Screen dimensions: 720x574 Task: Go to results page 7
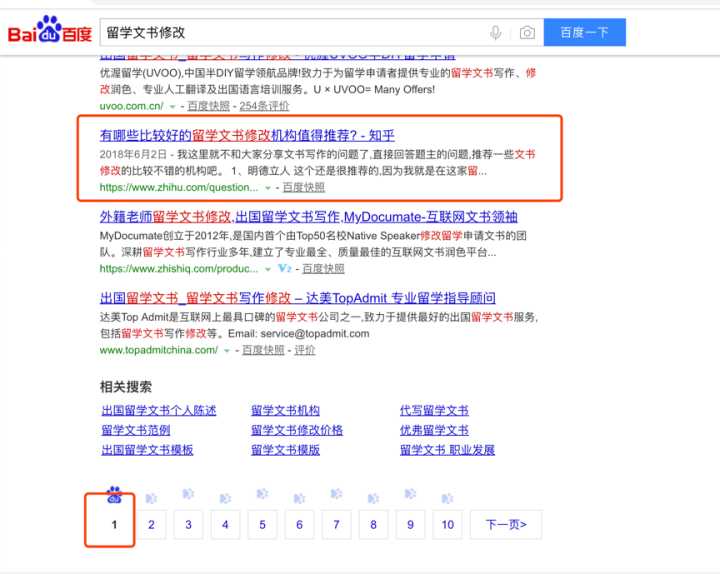click(x=336, y=524)
